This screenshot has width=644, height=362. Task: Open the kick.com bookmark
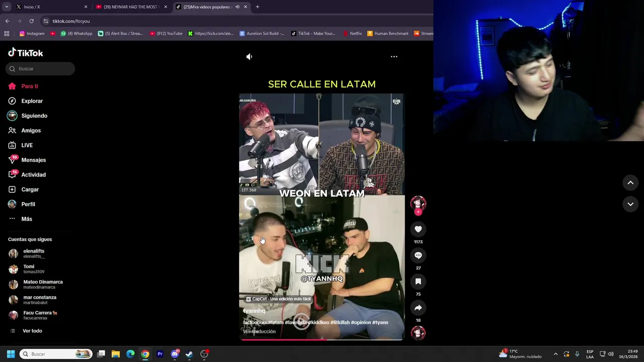[211, 34]
